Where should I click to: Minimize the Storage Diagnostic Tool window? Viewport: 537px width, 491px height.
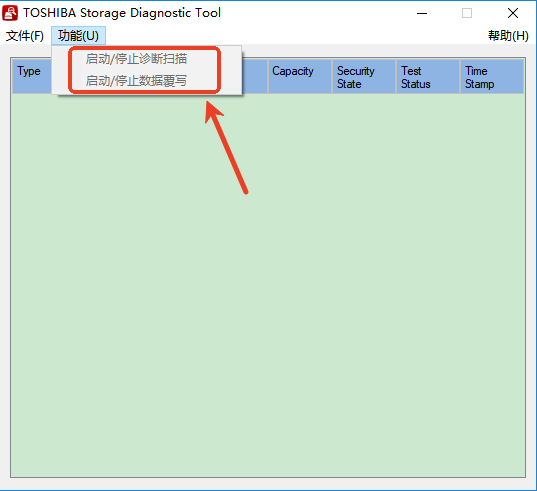point(422,13)
